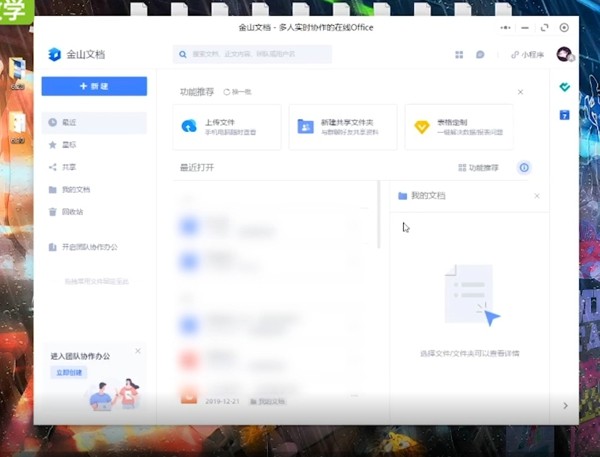Click the search magnifier icon
The image size is (600, 457).
coord(183,54)
